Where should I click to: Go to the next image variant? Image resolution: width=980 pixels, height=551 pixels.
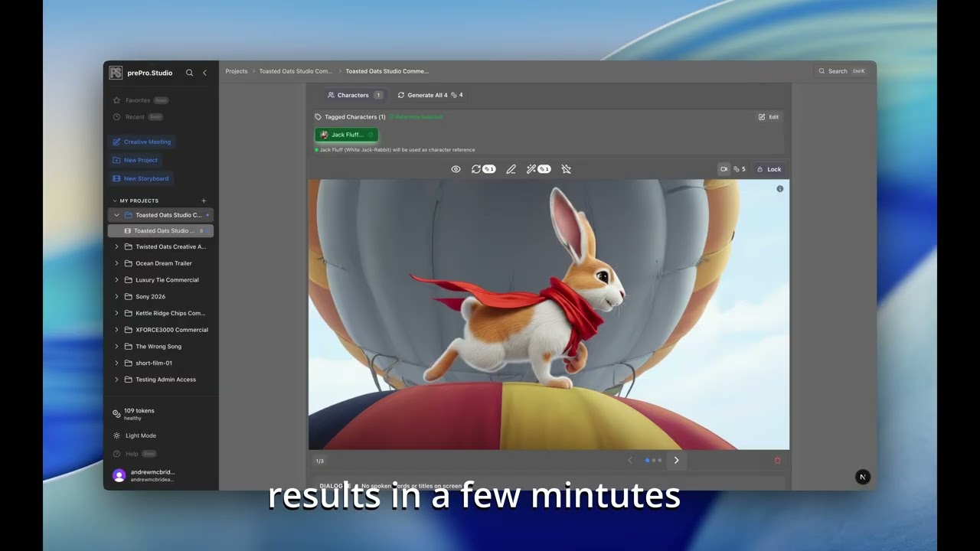click(676, 461)
